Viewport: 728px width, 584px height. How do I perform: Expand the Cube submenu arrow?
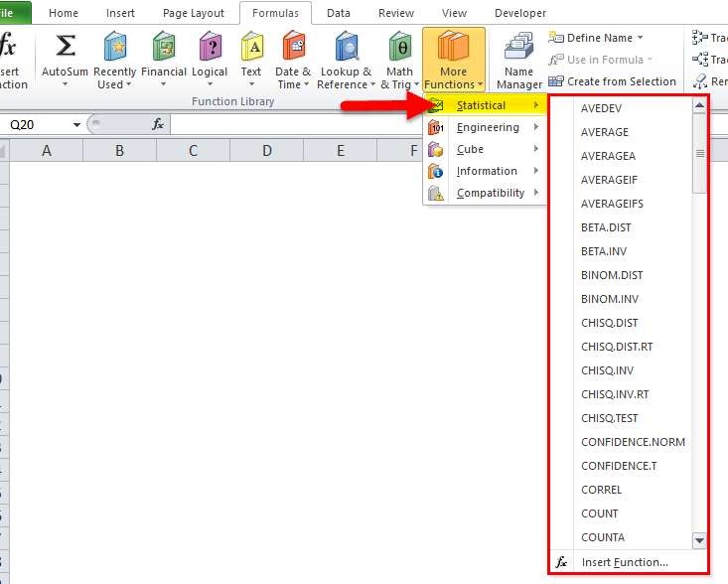coord(536,149)
